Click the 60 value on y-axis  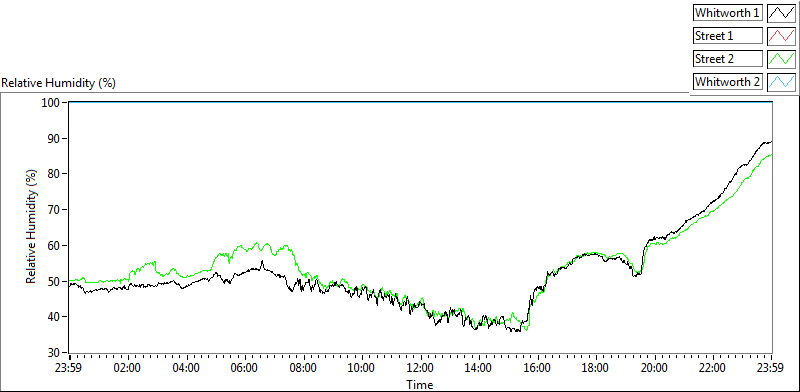pyautogui.click(x=56, y=246)
